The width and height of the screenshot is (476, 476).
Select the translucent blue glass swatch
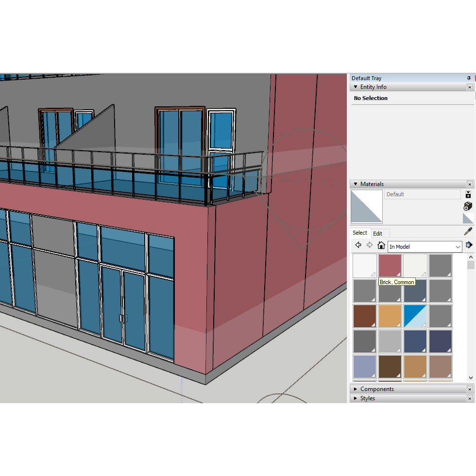[x=415, y=316]
